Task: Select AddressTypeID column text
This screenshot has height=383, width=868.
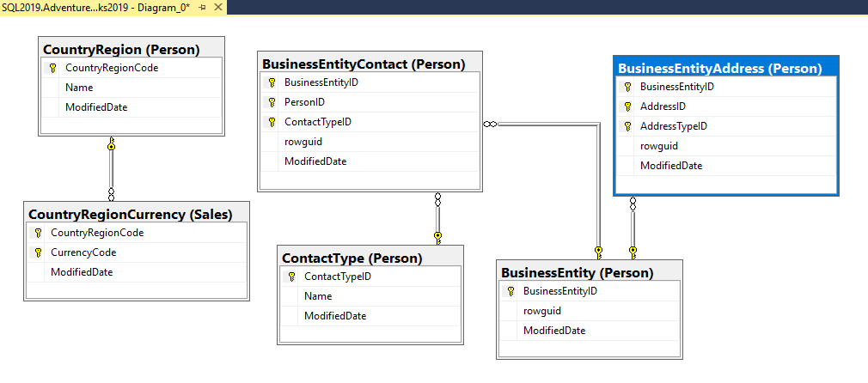Action: 674,126
